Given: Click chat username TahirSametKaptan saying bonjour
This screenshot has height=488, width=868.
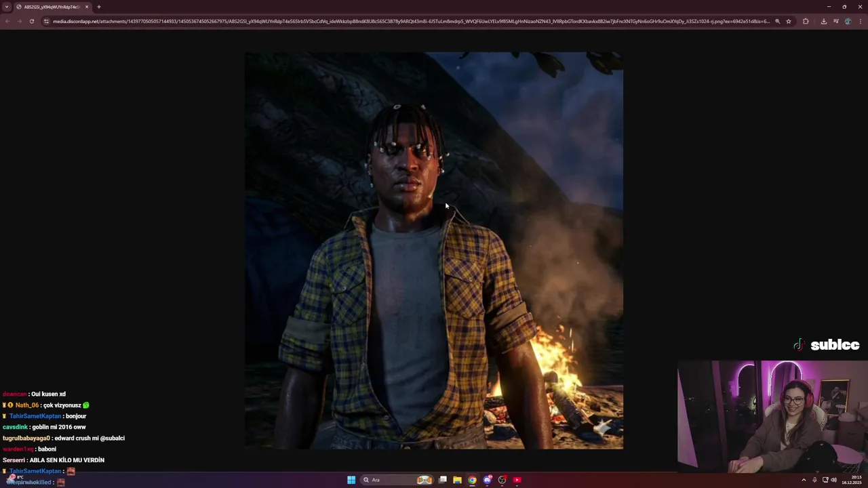Looking at the screenshot, I should 35,416.
